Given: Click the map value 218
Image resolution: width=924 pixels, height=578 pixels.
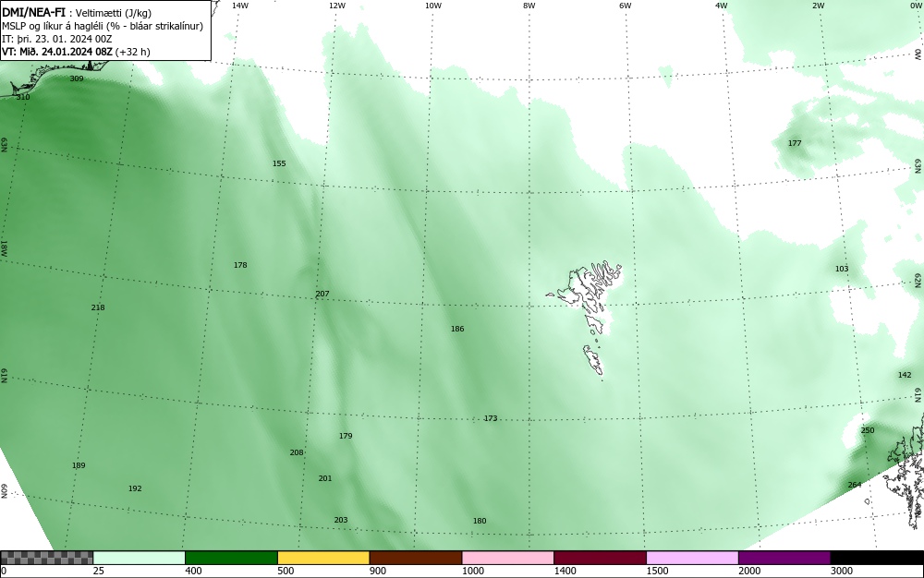Looking at the screenshot, I should click(x=98, y=307).
